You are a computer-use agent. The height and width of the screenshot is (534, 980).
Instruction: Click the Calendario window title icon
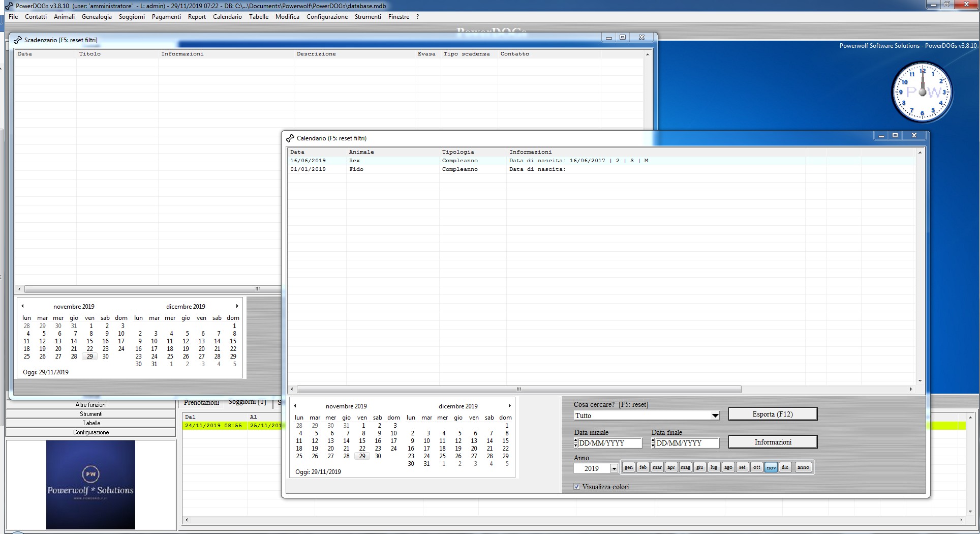click(290, 138)
